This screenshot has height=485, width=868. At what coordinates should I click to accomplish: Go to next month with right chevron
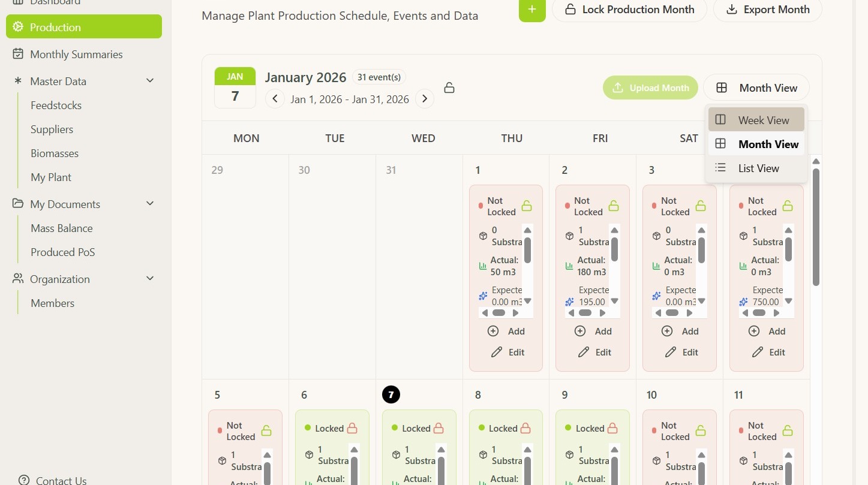(x=425, y=99)
